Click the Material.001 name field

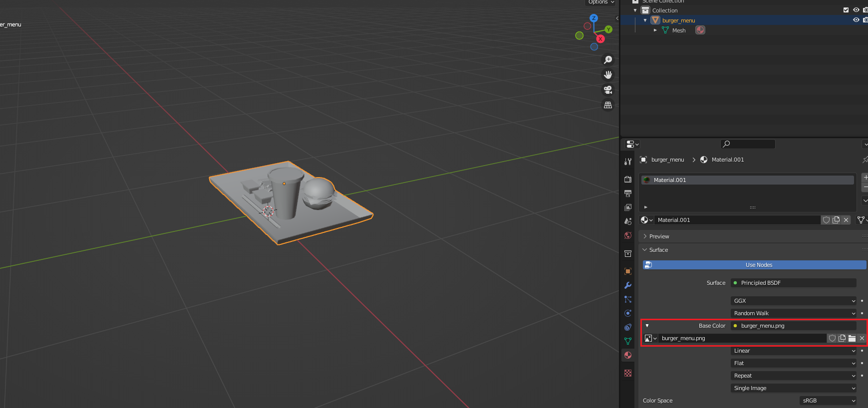738,220
